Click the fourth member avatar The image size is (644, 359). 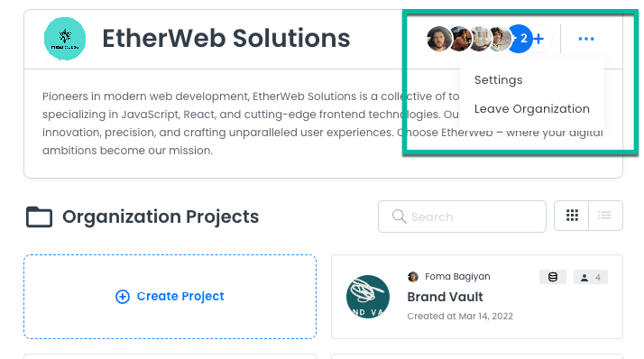point(501,39)
